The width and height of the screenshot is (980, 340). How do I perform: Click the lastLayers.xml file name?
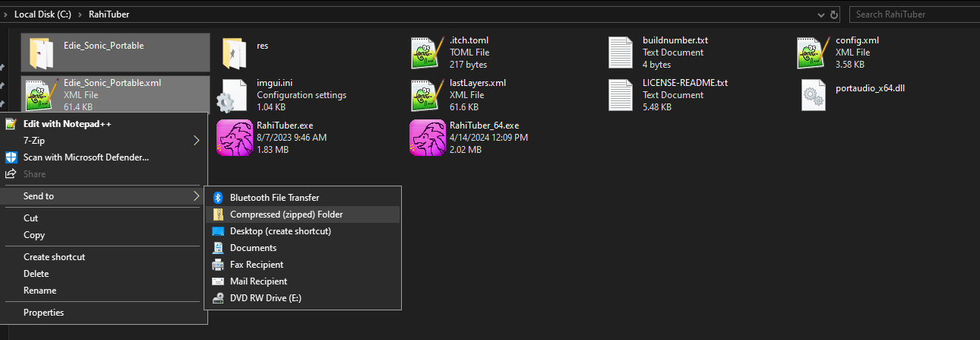[x=478, y=83]
